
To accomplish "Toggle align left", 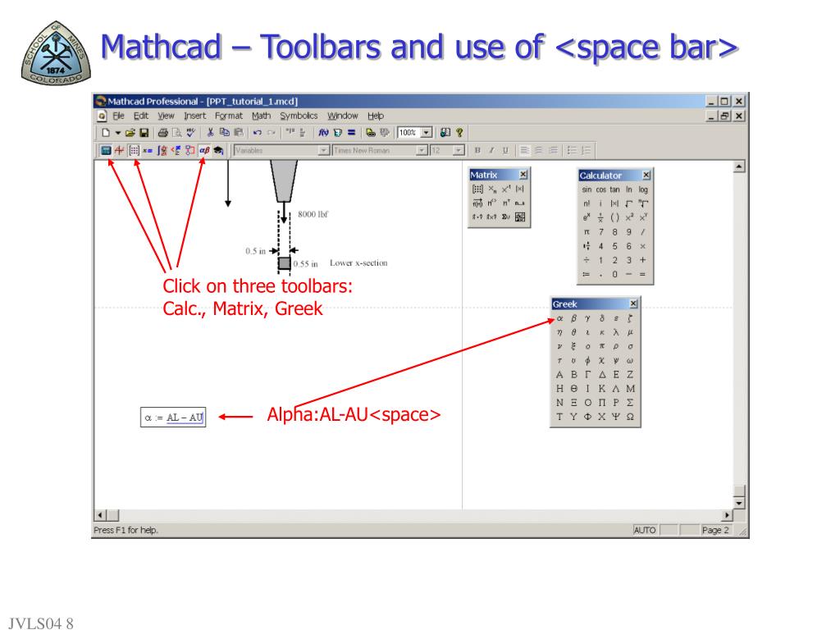I will [x=524, y=151].
